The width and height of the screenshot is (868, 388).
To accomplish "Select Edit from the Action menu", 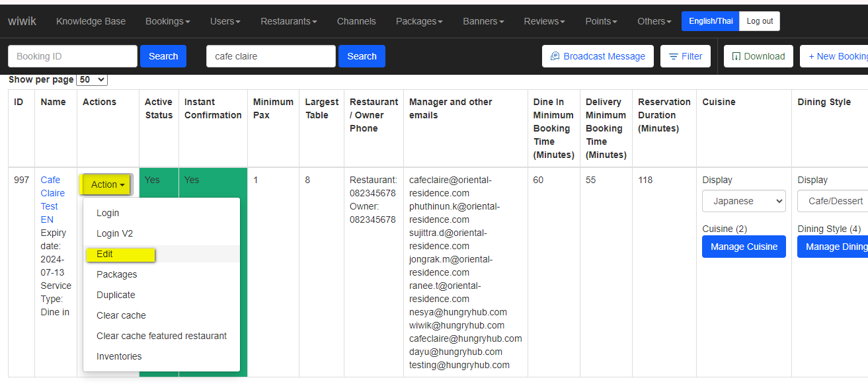I will [x=104, y=254].
